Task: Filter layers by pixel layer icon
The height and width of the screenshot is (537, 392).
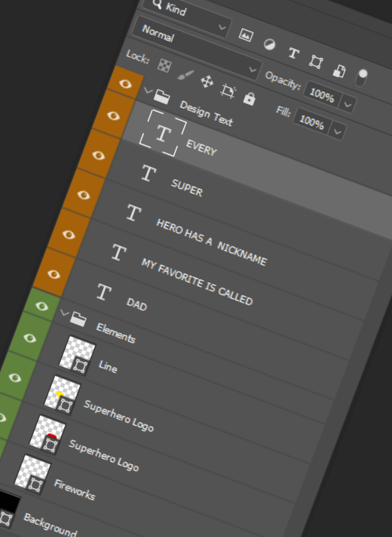Action: [246, 35]
